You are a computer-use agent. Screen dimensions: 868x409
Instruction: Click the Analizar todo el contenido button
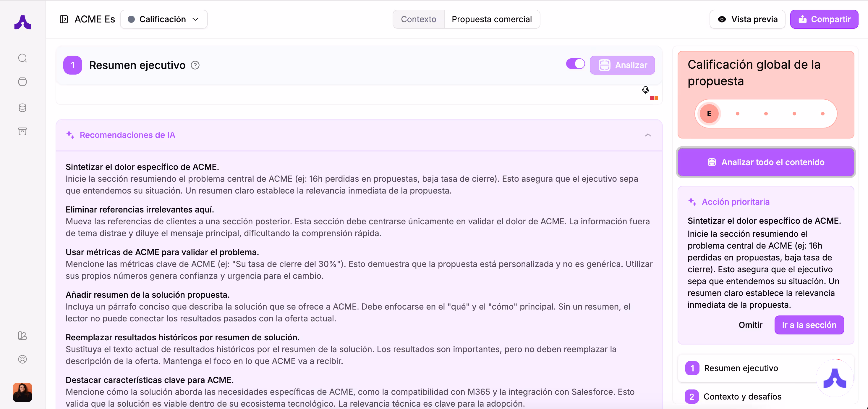pos(766,162)
